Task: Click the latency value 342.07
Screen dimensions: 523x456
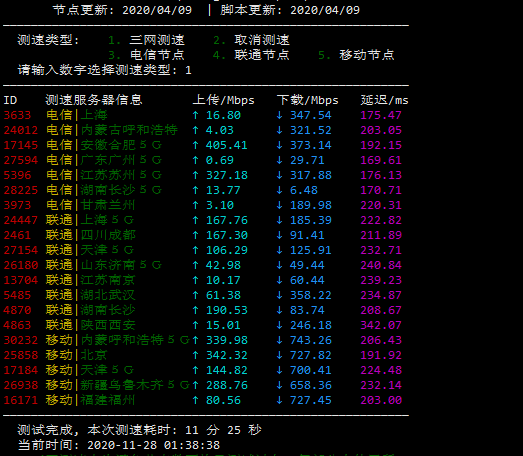Action: 381,325
